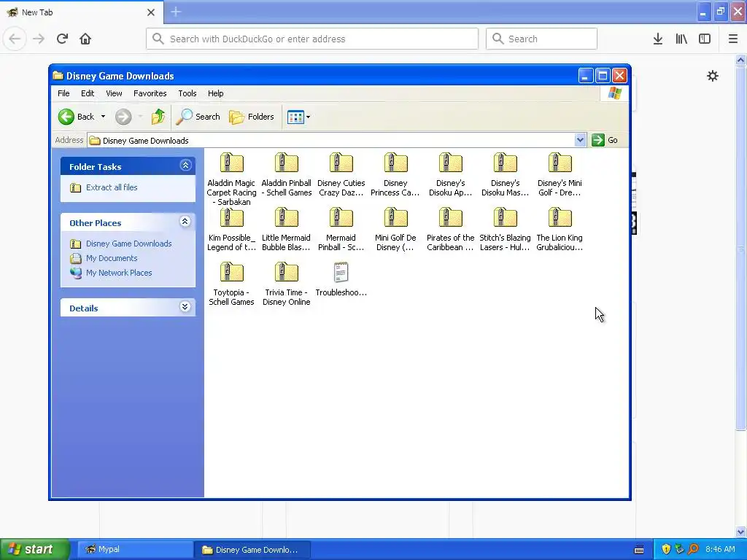Click Extract all files link
The width and height of the screenshot is (747, 560).
112,187
